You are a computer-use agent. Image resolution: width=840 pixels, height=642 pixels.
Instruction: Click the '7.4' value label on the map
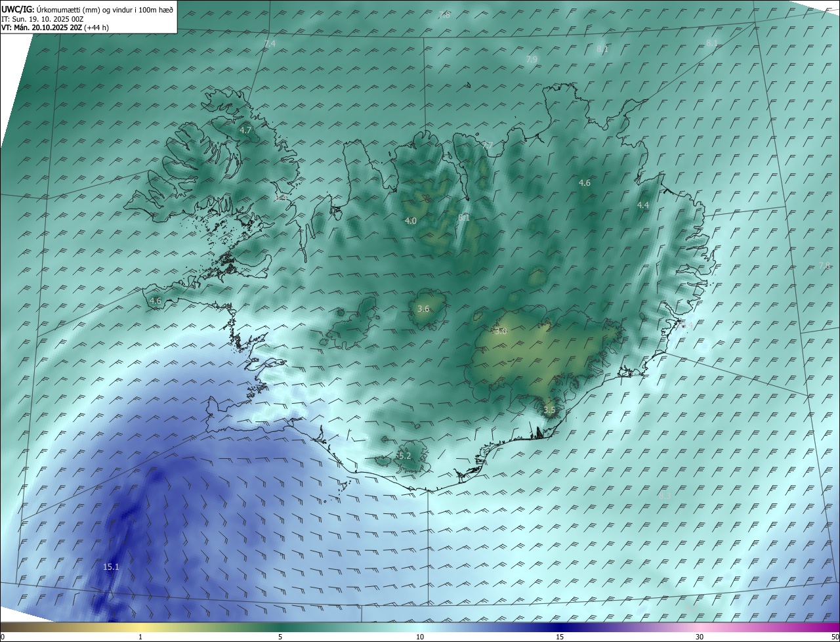click(x=270, y=43)
